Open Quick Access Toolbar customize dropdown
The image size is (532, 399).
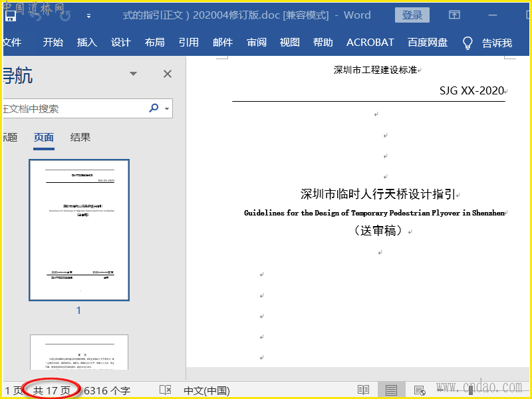pyautogui.click(x=88, y=15)
